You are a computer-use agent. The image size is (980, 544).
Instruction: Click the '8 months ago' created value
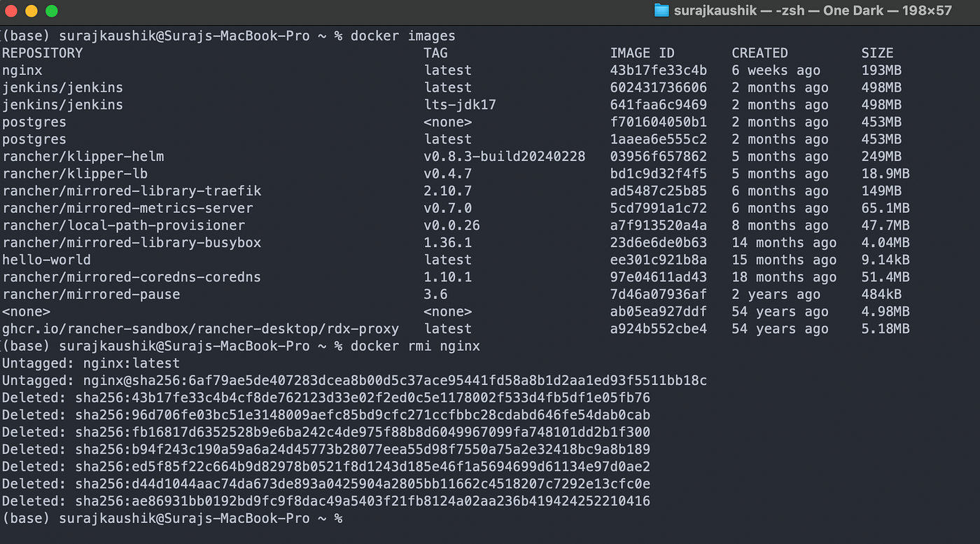[780, 225]
